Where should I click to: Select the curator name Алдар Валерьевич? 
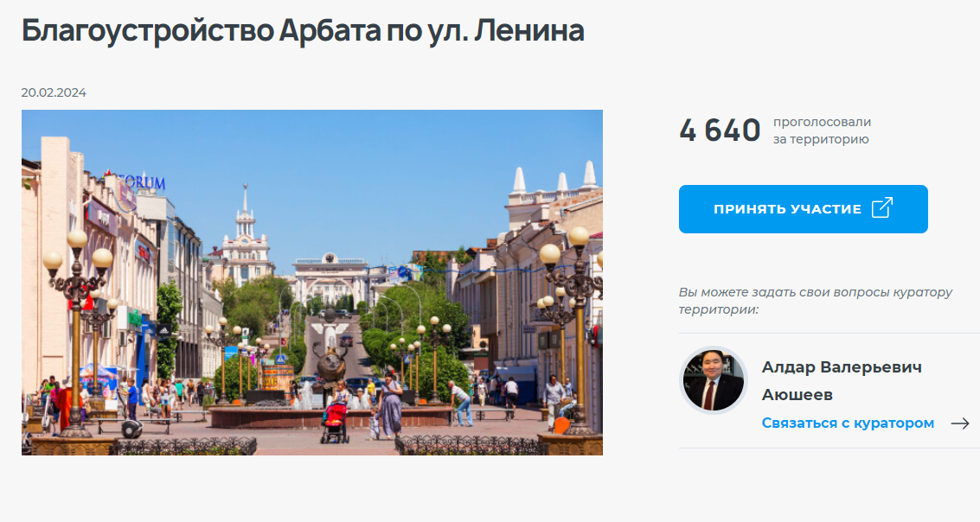pyautogui.click(x=842, y=367)
